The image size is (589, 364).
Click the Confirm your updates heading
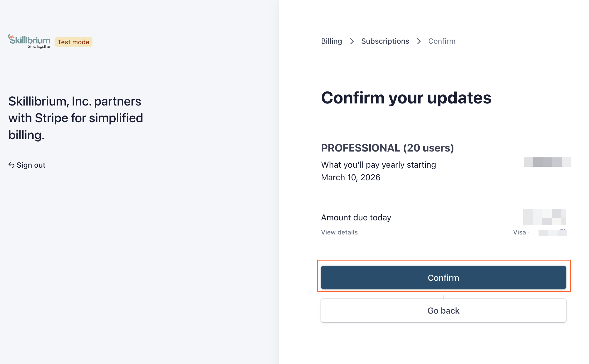click(x=406, y=98)
